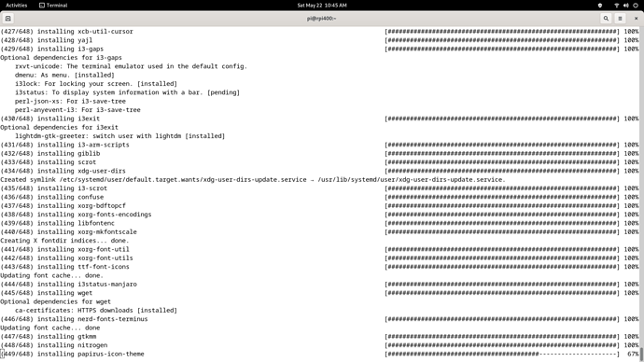Click the 'installing i3status-manjaro' line
Image resolution: width=644 pixels, height=362 pixels.
click(68, 284)
